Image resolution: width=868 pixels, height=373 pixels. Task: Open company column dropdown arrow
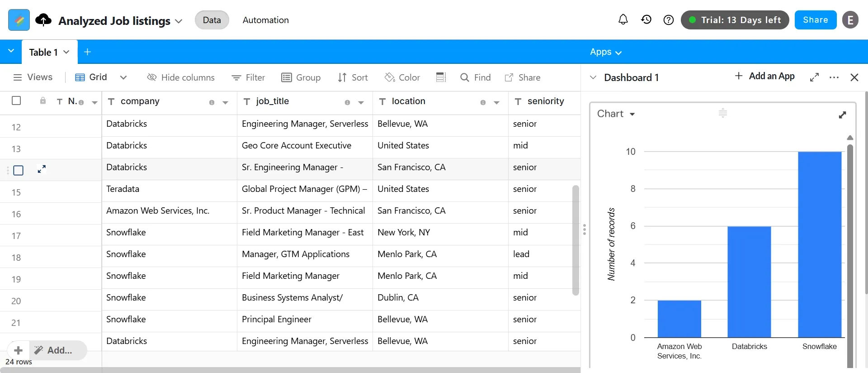tap(225, 103)
